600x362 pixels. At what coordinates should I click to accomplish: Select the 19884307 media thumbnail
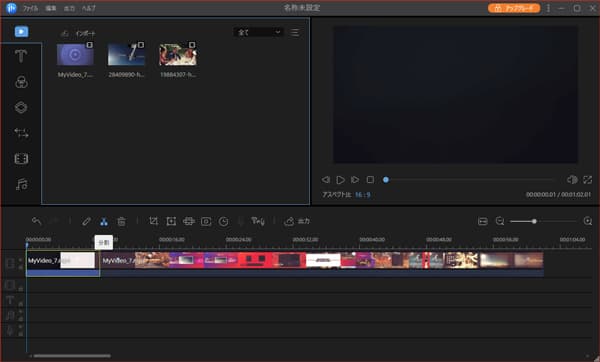pos(178,54)
